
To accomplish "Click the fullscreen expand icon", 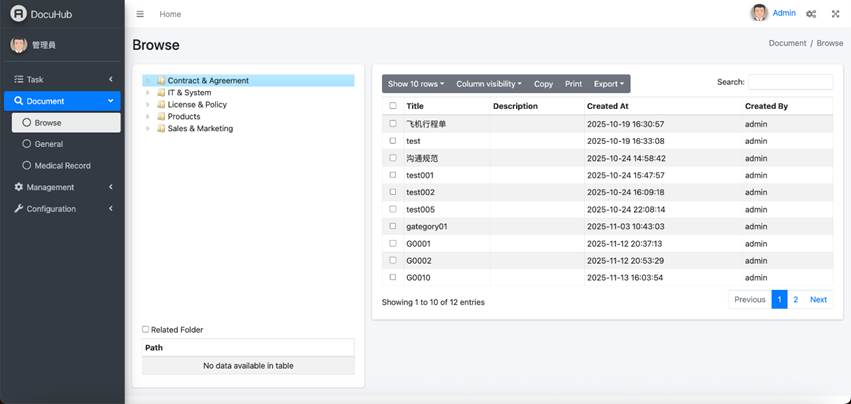I will (835, 14).
